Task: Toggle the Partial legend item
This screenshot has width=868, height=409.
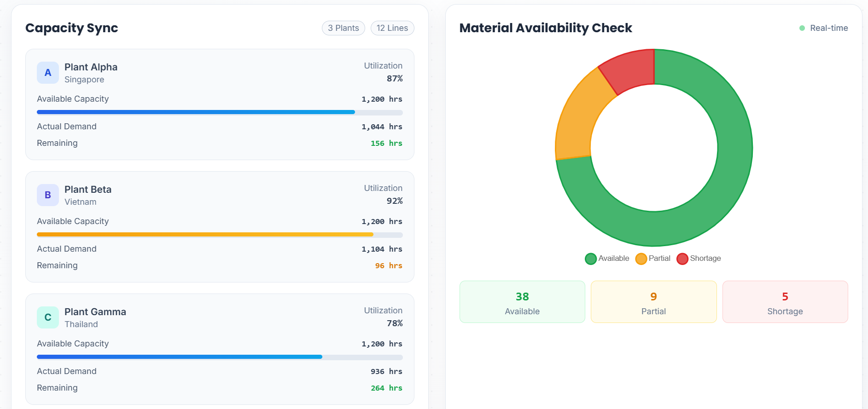Action: pos(653,259)
